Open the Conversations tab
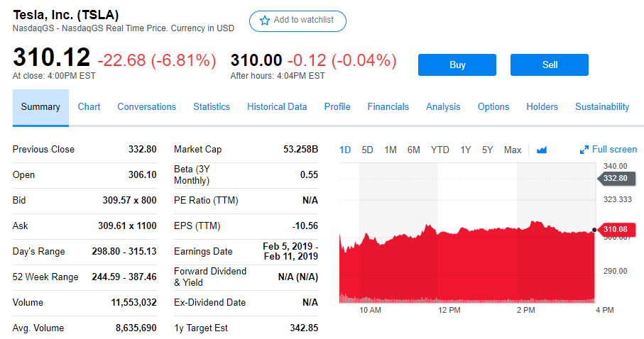 147,106
